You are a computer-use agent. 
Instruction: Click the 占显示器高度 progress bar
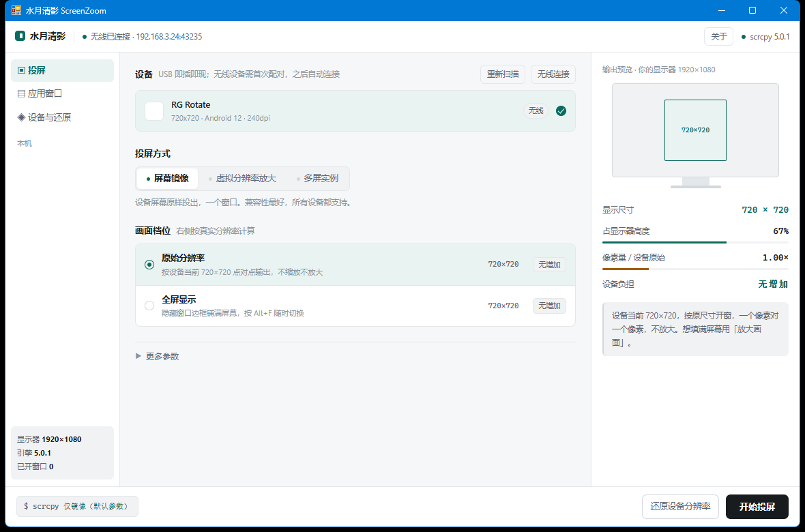point(695,242)
